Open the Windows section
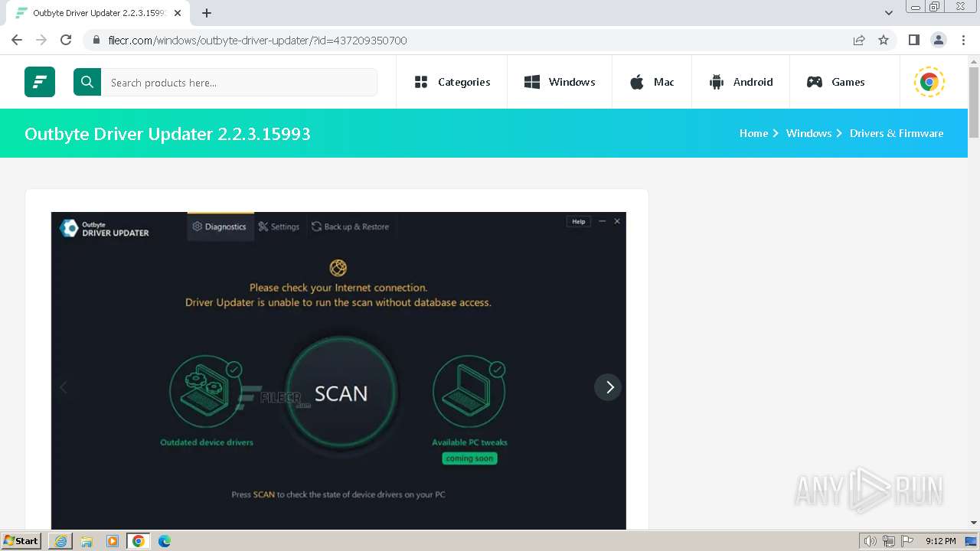The height and width of the screenshot is (551, 980). coord(560,82)
